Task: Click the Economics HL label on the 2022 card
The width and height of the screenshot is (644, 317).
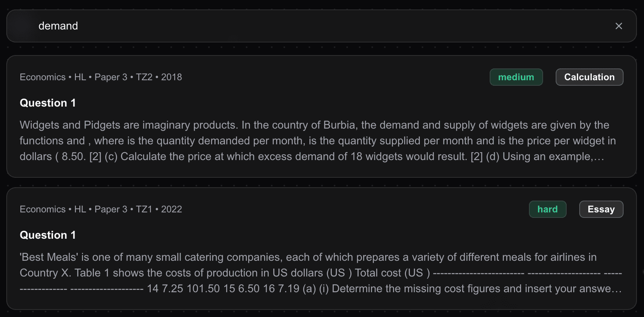Action: tap(42, 209)
